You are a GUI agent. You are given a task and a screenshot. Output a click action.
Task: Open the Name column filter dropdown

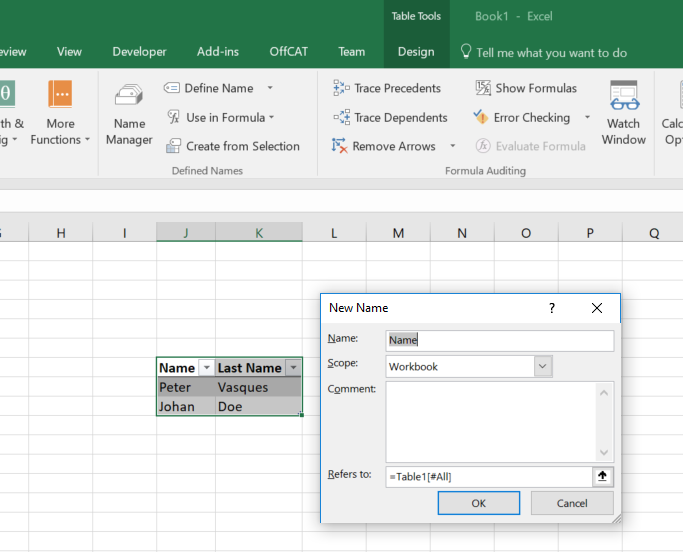[206, 368]
